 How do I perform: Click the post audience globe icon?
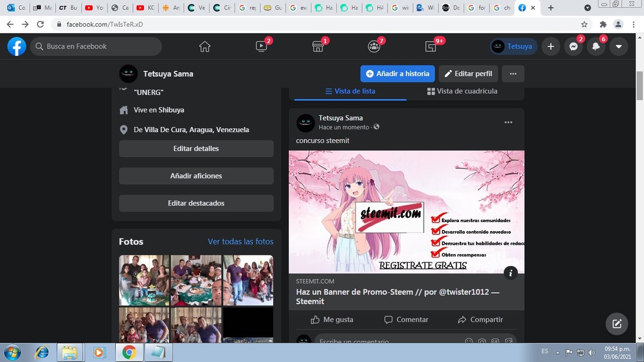(x=376, y=127)
